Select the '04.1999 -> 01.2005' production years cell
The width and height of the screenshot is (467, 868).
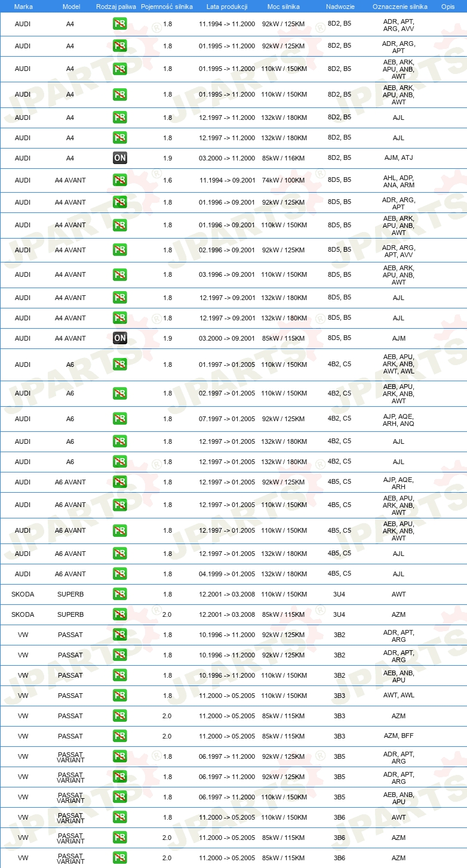point(227,574)
